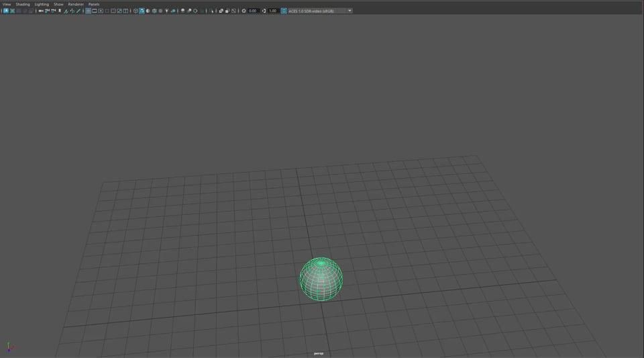Select the green wireframe sphere

coord(321,279)
